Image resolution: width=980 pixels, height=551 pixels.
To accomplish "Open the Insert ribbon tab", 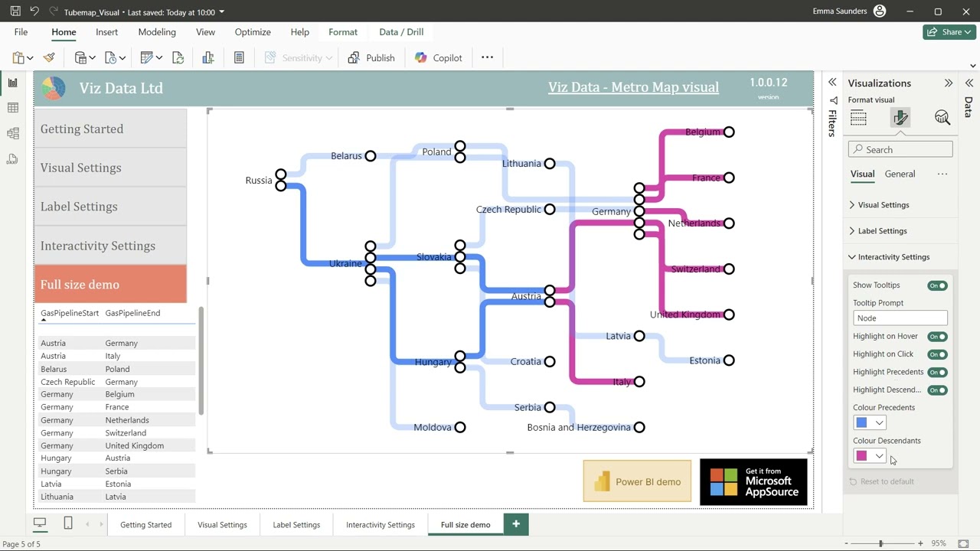I will pos(106,32).
